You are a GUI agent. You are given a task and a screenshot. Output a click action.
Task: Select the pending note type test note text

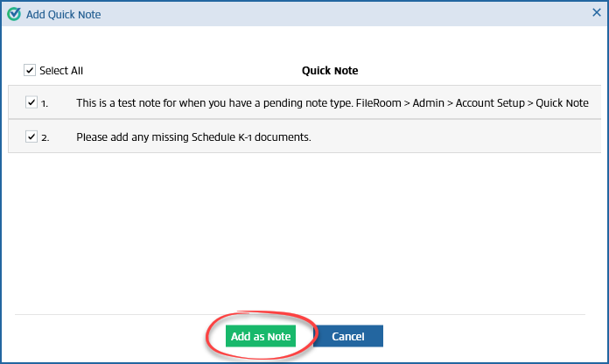(x=332, y=103)
